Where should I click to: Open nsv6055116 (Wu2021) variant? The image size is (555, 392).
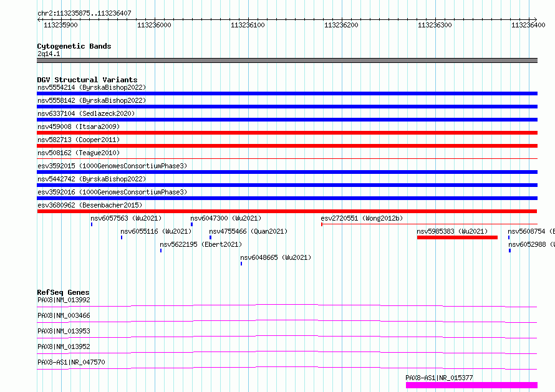(x=156, y=231)
